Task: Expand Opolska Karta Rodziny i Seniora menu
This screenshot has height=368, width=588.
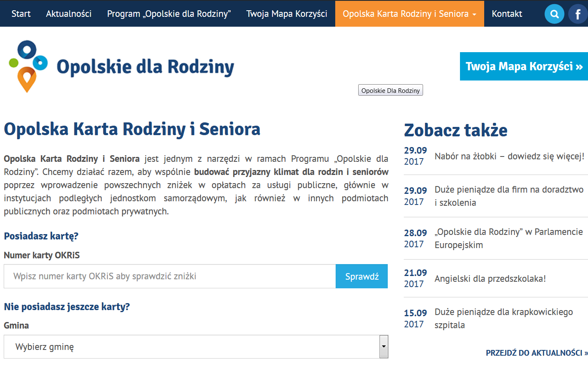Action: pyautogui.click(x=409, y=14)
